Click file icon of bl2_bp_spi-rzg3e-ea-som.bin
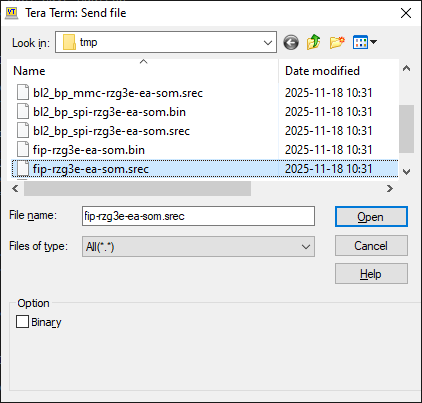Screen dimensions: 422x403 (23, 111)
